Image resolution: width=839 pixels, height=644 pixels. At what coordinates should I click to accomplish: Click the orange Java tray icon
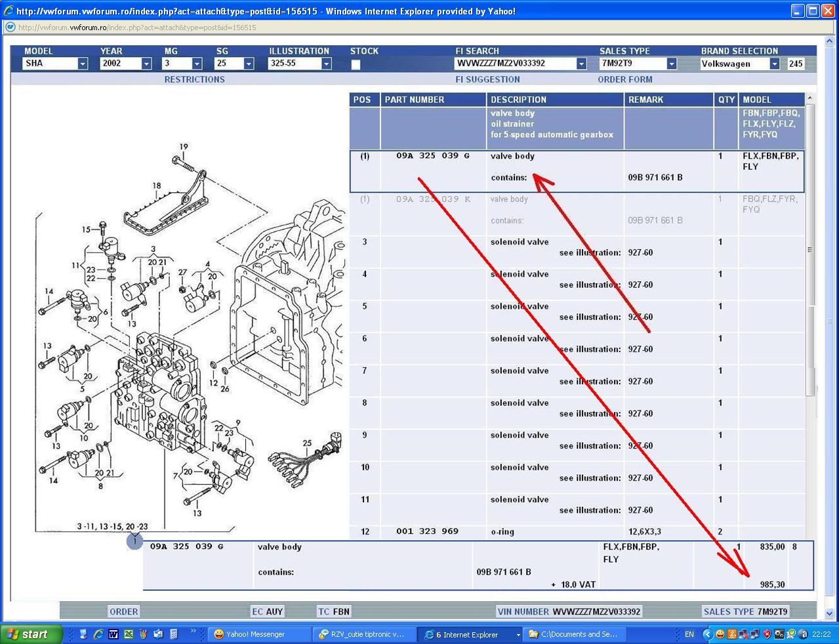[x=732, y=634]
